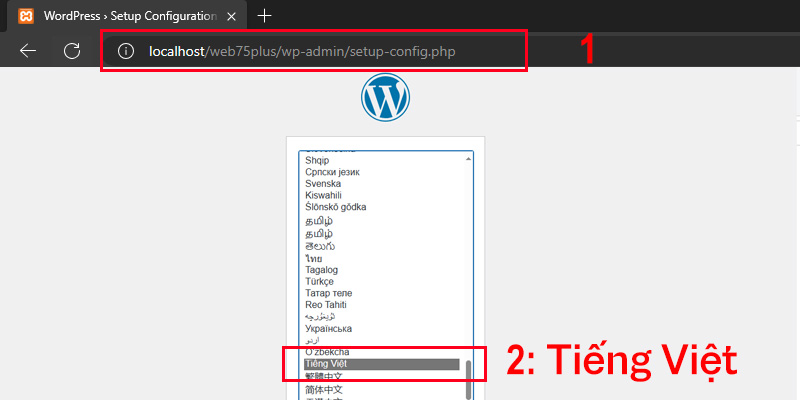This screenshot has width=800, height=400.
Task: Select Svenska language
Action: [323, 184]
